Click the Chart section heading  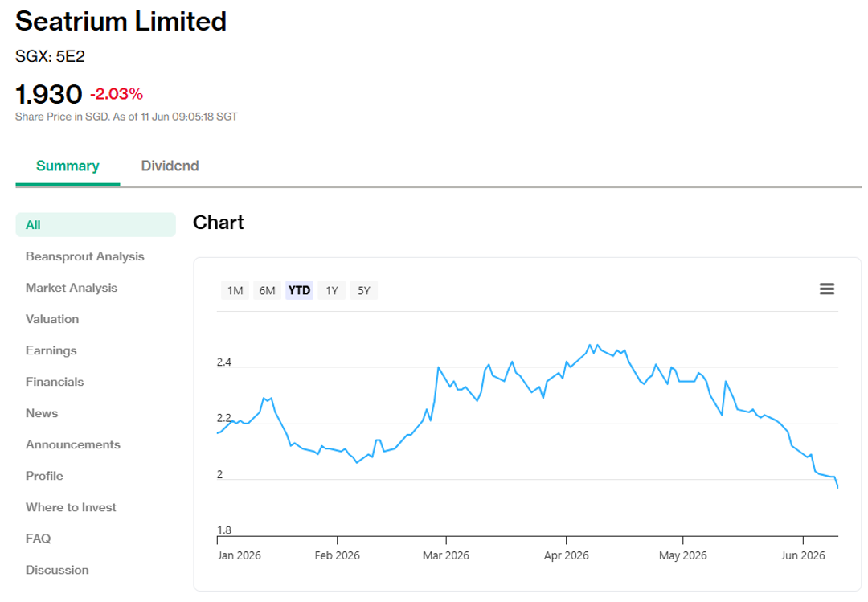coord(218,223)
